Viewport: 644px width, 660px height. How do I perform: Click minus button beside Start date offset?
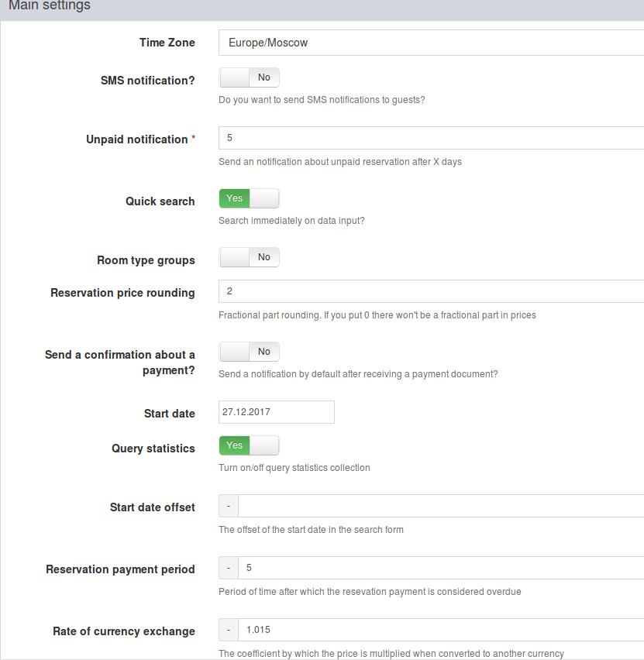[x=229, y=506]
